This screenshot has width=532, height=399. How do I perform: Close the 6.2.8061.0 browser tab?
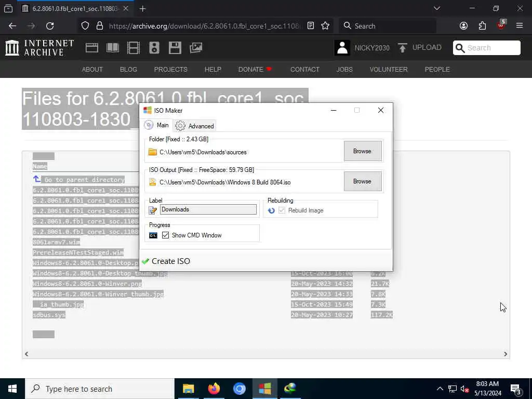126,8
